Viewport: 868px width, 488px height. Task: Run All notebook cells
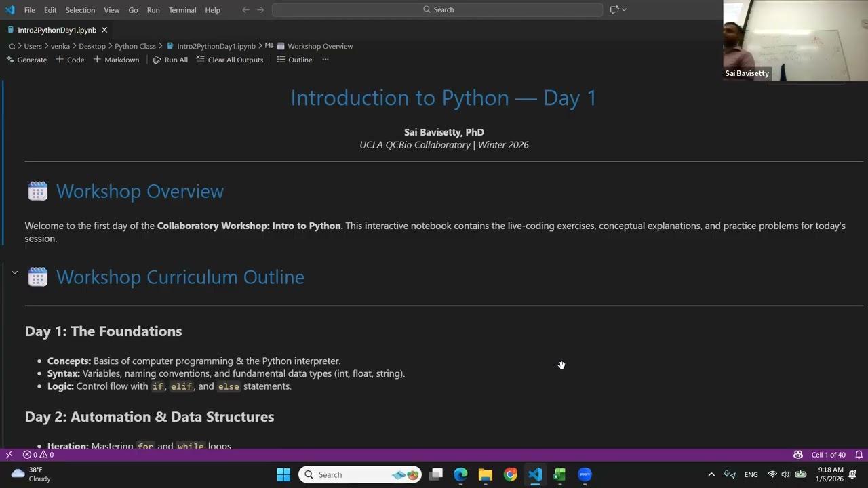(x=170, y=60)
